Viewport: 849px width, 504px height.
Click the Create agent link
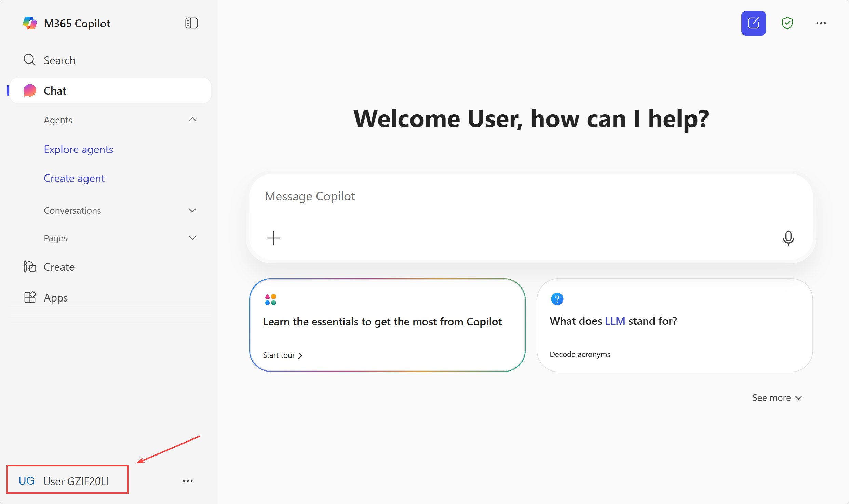(x=74, y=178)
